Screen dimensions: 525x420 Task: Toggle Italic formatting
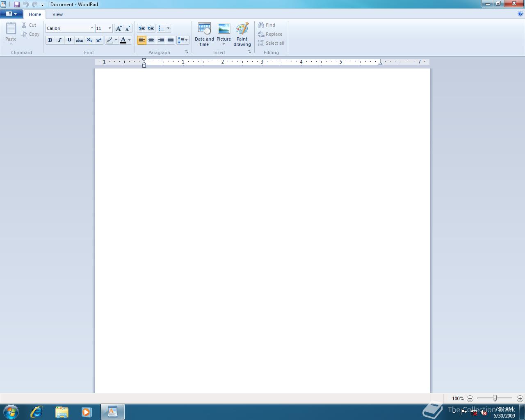[x=59, y=40]
